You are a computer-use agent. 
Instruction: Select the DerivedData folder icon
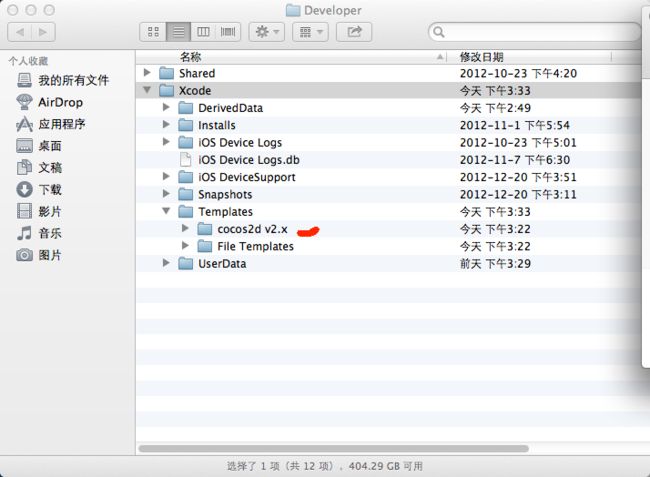pos(186,108)
